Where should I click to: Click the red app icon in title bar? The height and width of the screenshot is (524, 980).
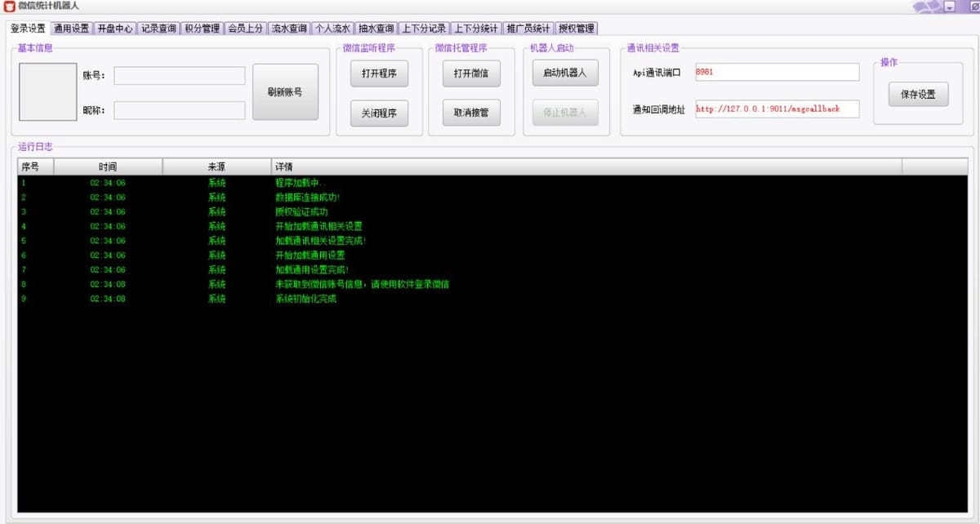tap(10, 6)
